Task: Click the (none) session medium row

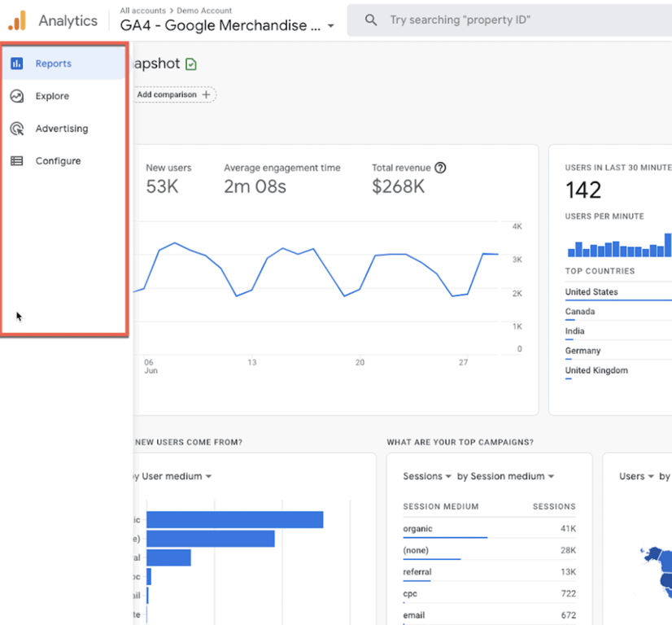Action: 490,550
